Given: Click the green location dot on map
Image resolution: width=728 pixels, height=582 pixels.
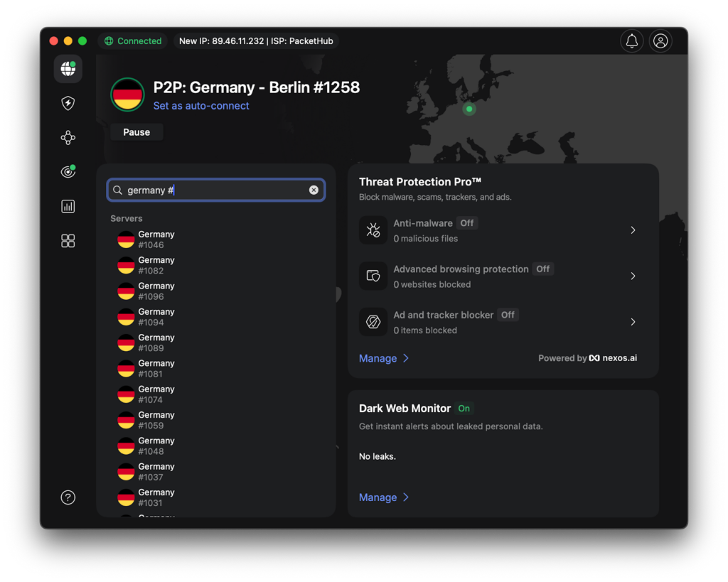Looking at the screenshot, I should 469,109.
